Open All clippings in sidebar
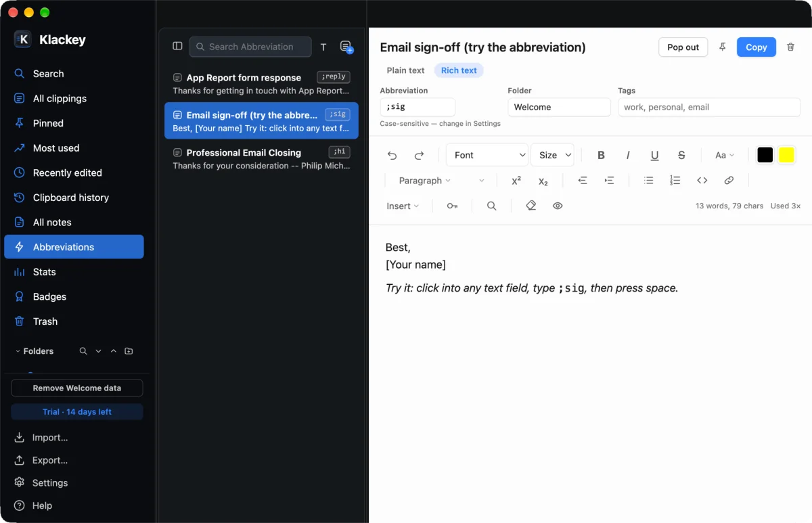 (x=74, y=98)
